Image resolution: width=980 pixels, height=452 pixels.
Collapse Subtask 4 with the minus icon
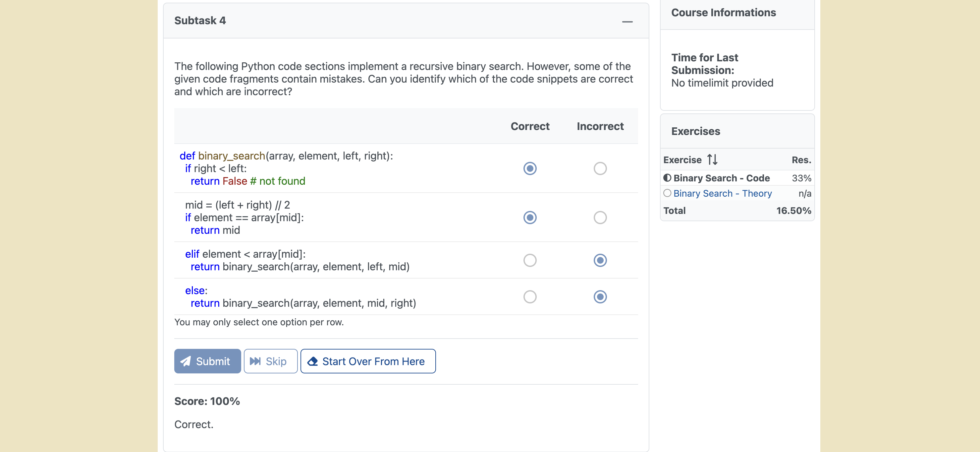pyautogui.click(x=627, y=21)
